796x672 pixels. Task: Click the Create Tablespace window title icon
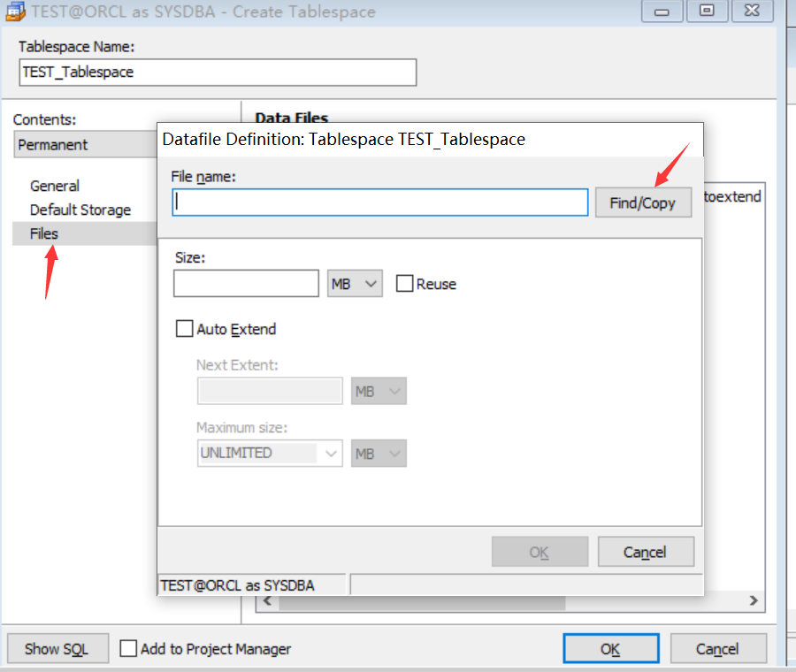coord(15,11)
